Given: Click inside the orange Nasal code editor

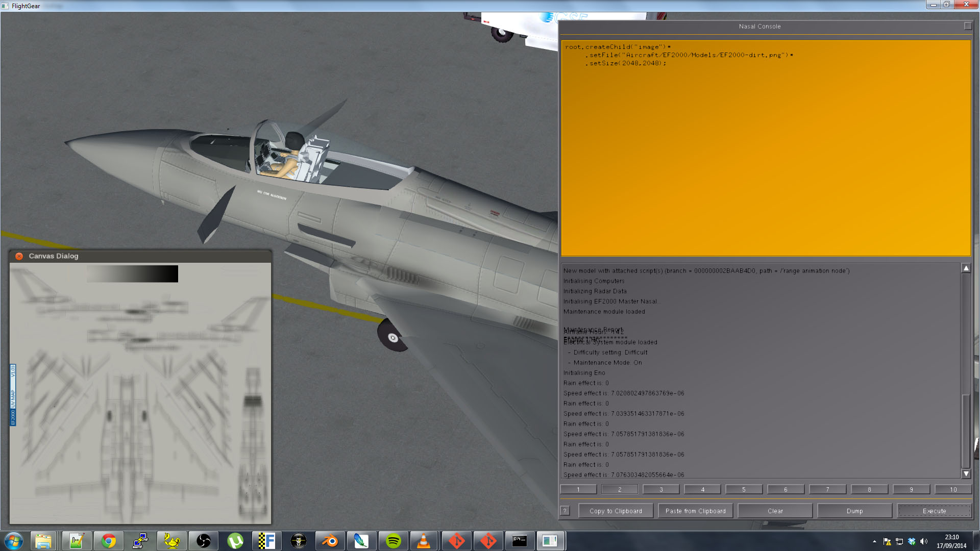Looking at the screenshot, I should click(766, 148).
